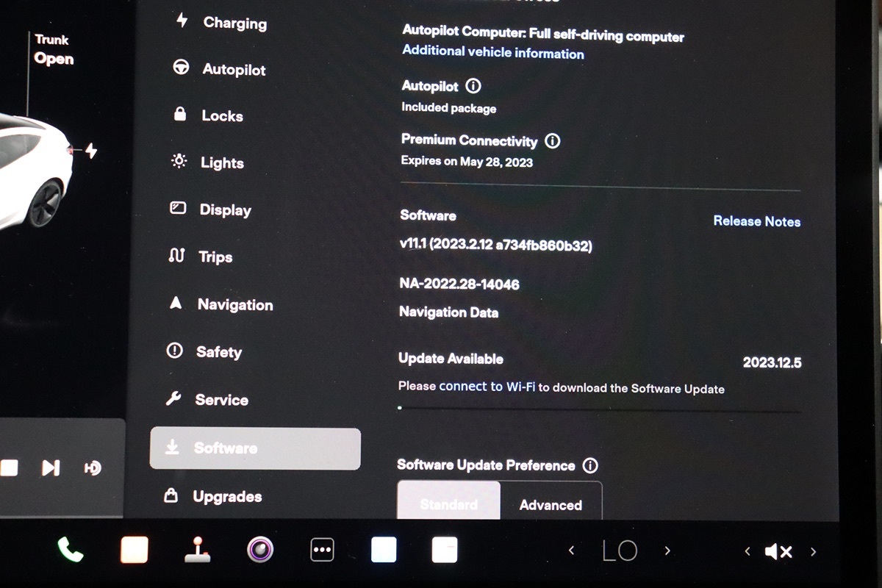Tap the Software Update Preference info icon

pyautogui.click(x=589, y=465)
